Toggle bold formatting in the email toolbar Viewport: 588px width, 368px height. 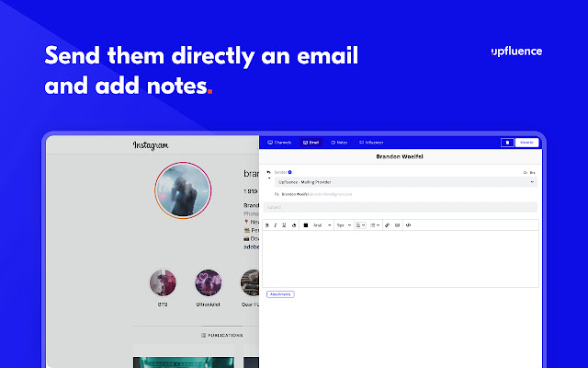[267, 225]
